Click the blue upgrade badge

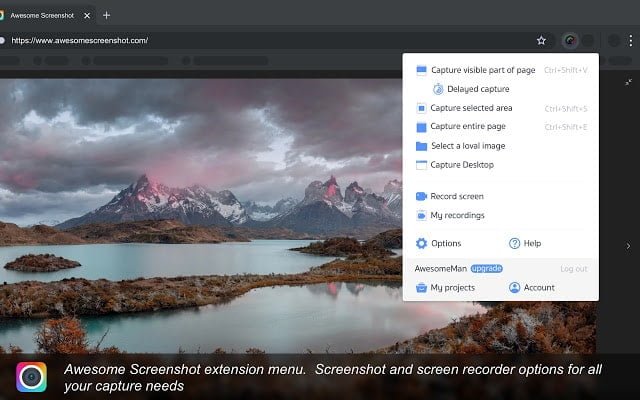click(x=487, y=269)
